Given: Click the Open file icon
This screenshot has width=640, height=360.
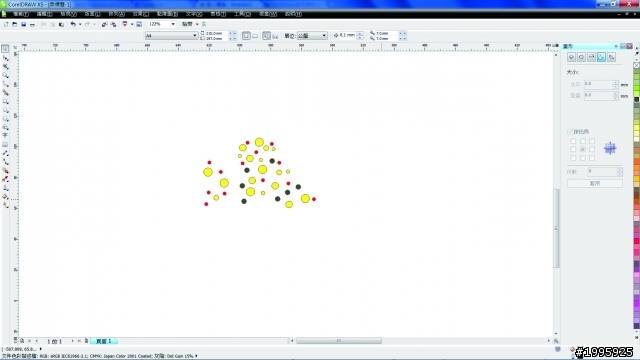Looking at the screenshot, I should point(15,24).
